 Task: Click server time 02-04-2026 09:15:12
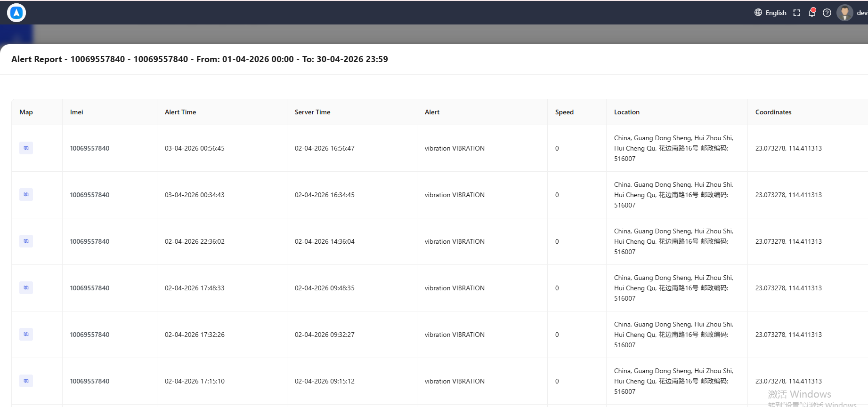[x=324, y=381]
